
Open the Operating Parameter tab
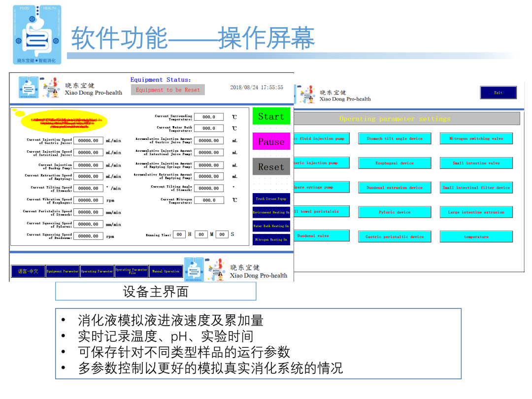(x=97, y=271)
